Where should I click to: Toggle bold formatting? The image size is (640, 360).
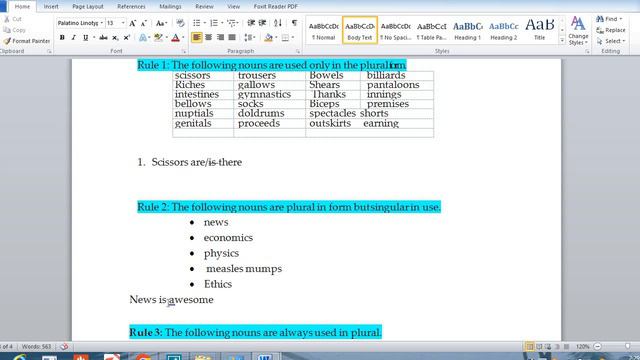[x=62, y=38]
